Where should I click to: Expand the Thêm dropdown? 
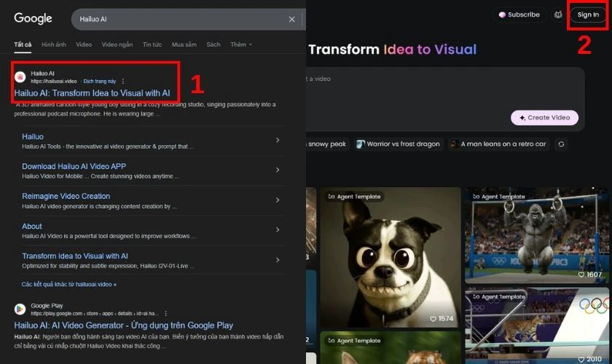(x=241, y=44)
